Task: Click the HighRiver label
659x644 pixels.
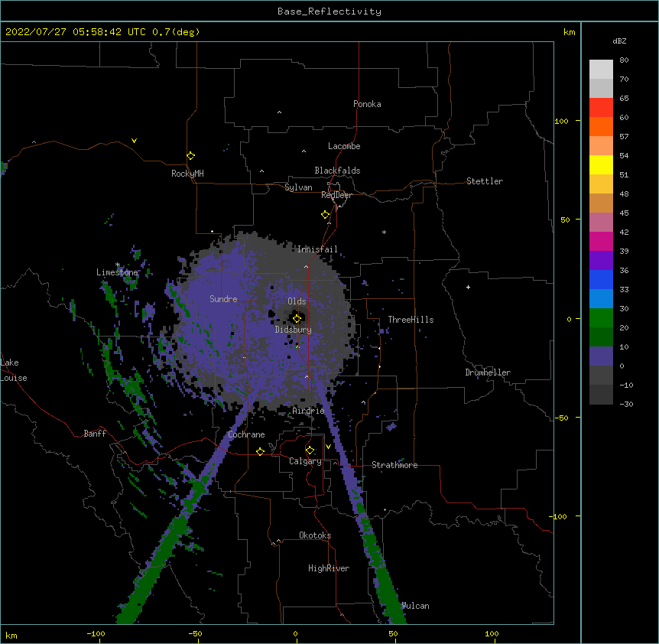Action: (x=329, y=568)
